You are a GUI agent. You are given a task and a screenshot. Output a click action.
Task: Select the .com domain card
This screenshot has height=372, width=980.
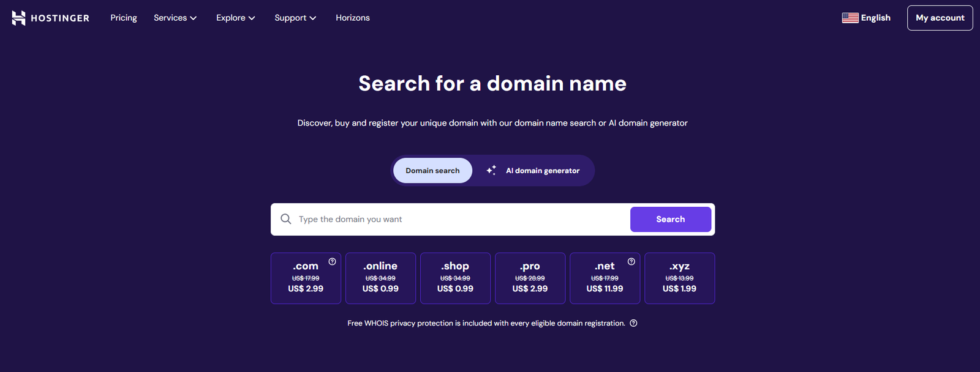point(306,278)
